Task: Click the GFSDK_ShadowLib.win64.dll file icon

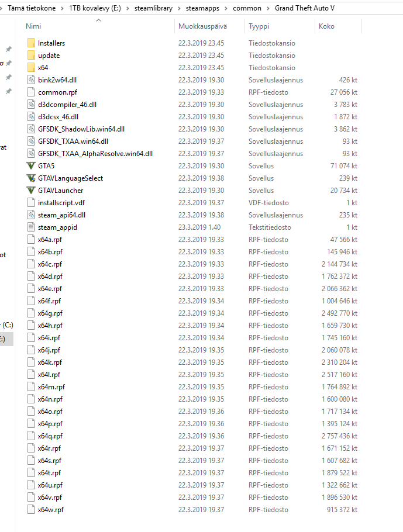Action: (31, 129)
